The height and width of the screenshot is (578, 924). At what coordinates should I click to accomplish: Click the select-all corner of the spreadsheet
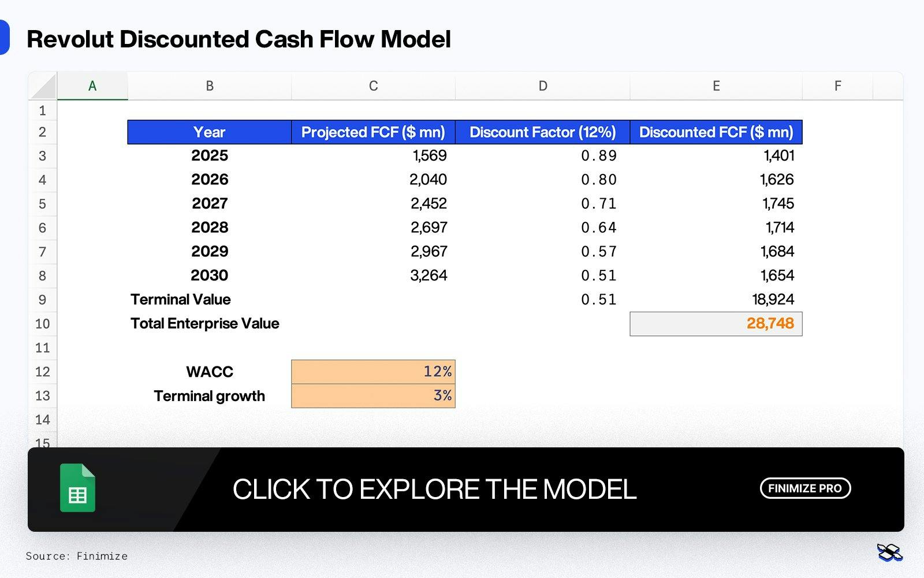(x=43, y=86)
